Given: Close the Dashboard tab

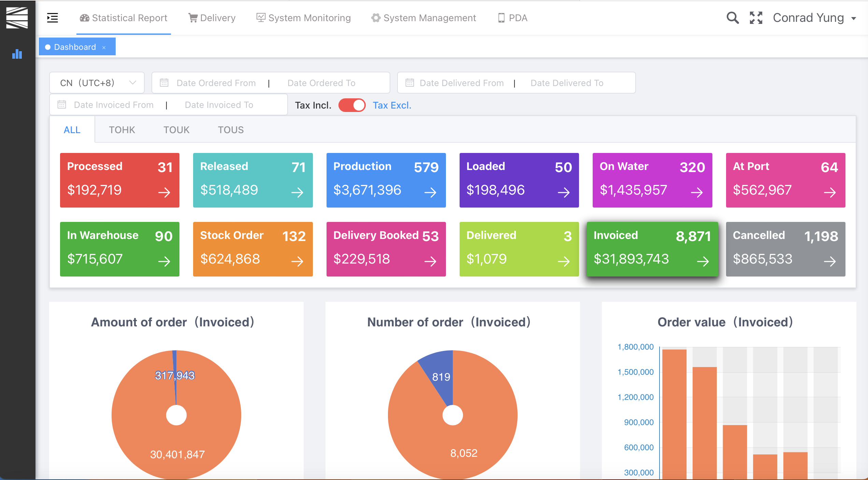Looking at the screenshot, I should (x=104, y=47).
